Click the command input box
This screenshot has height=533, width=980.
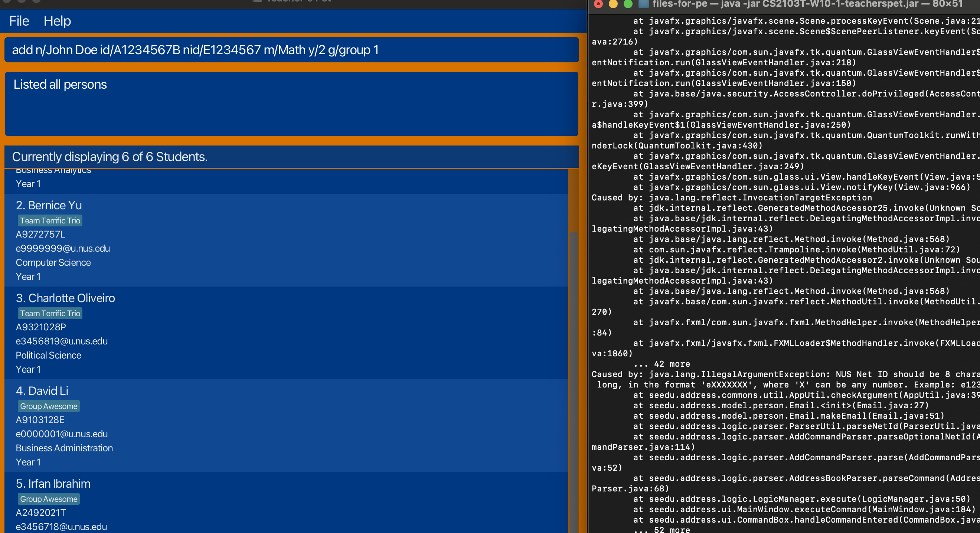[291, 50]
